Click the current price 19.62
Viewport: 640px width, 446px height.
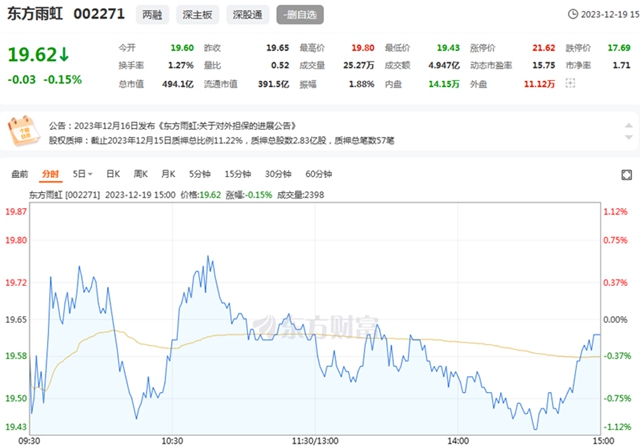32,55
